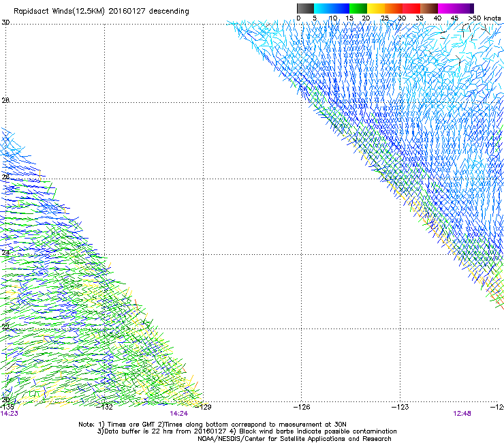Pick the yellow 20-25 knots legend segment
Screen dimensions: 504x443
coord(376,8)
